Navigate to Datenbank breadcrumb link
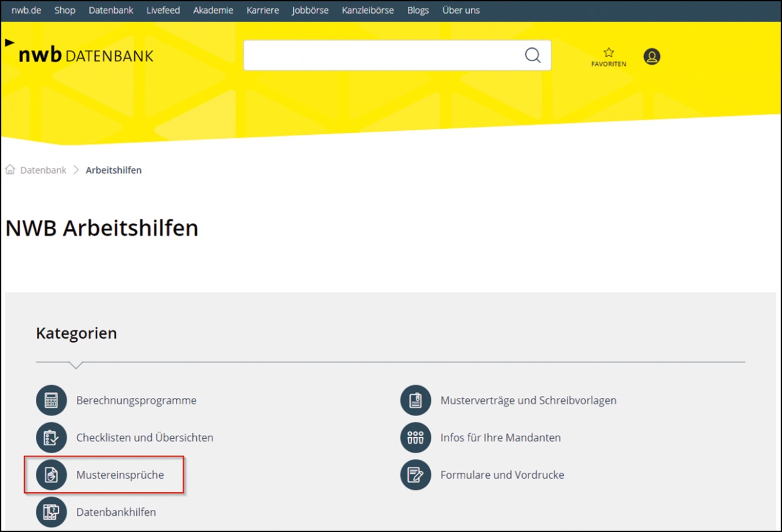Viewport: 782px width, 532px height. [x=43, y=170]
